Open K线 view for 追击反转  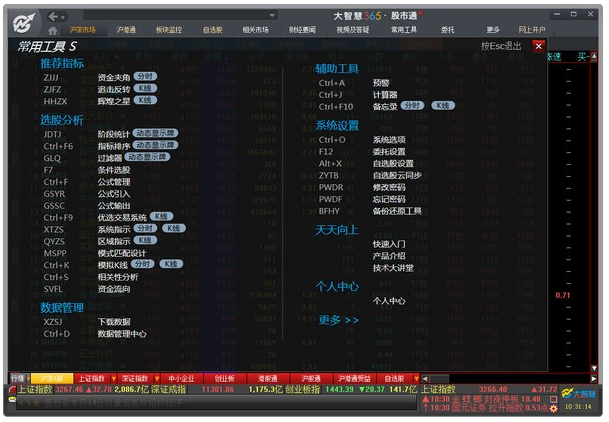click(x=145, y=89)
